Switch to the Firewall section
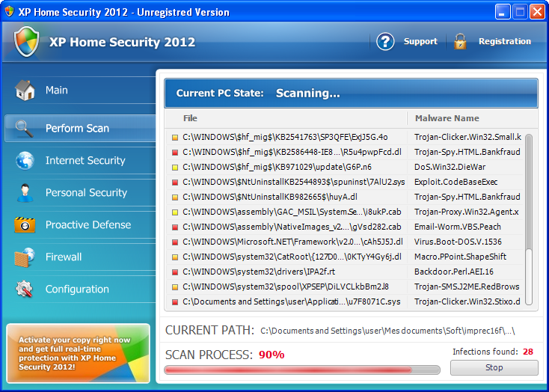549x392 pixels. (64, 257)
